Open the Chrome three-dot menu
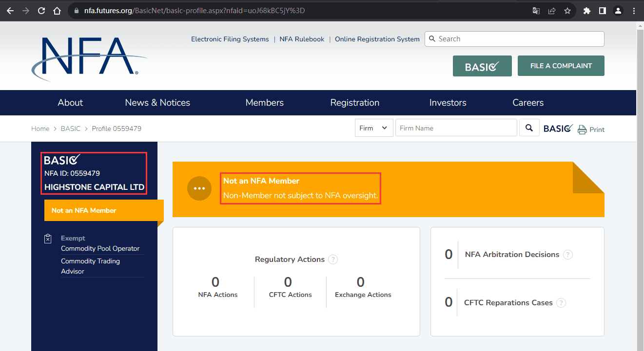Viewport: 644px width, 351px height. tap(633, 10)
